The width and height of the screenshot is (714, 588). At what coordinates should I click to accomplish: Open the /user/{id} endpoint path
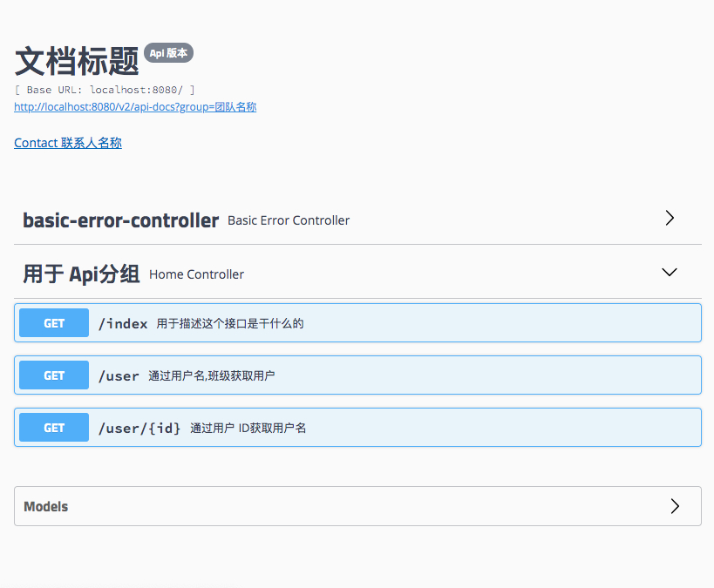pyautogui.click(x=139, y=428)
